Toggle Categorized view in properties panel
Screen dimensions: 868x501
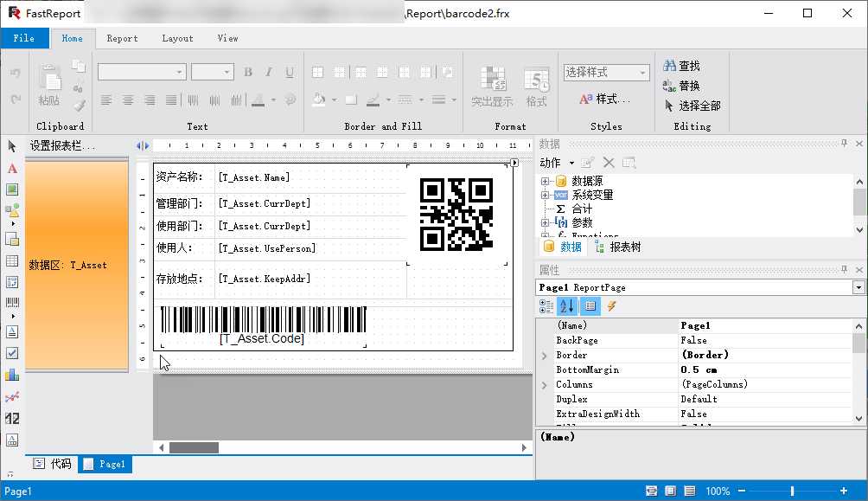(x=546, y=306)
